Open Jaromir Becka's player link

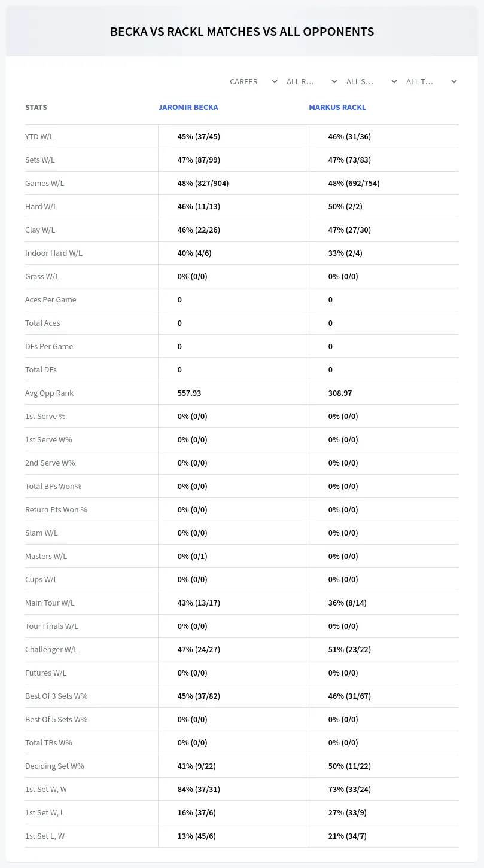pyautogui.click(x=188, y=108)
